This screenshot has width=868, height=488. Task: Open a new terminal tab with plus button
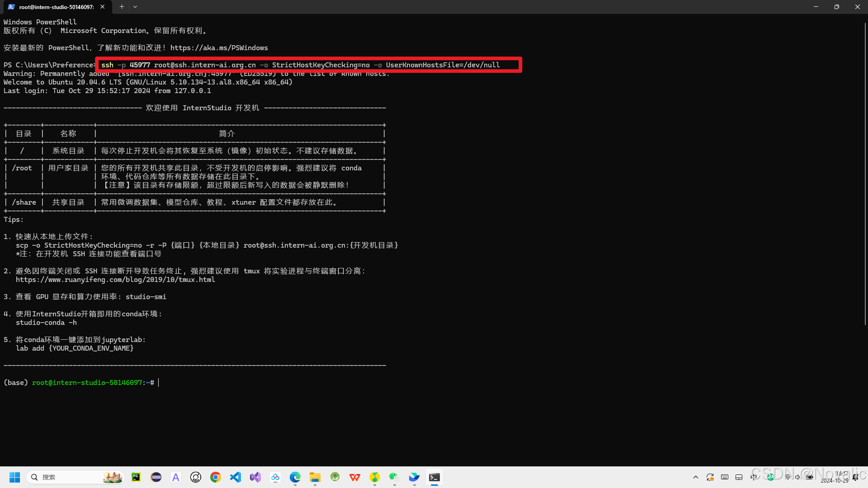coord(122,7)
